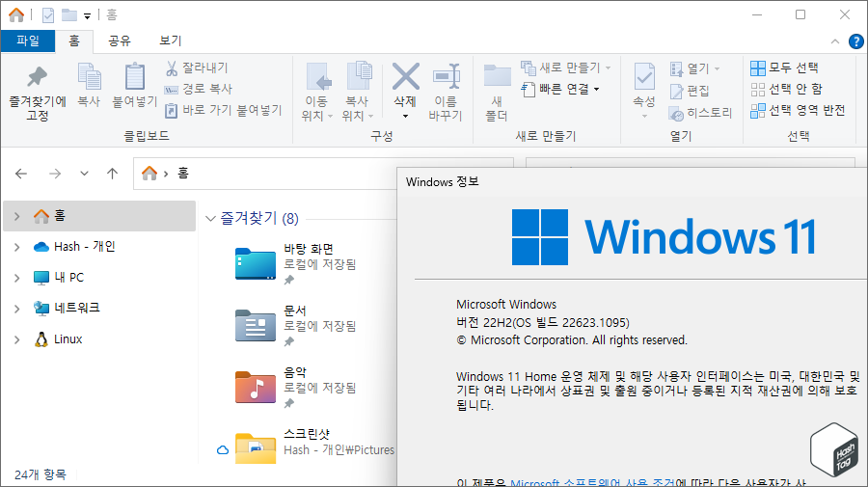Open the 속성 dropdown arrow

[644, 117]
